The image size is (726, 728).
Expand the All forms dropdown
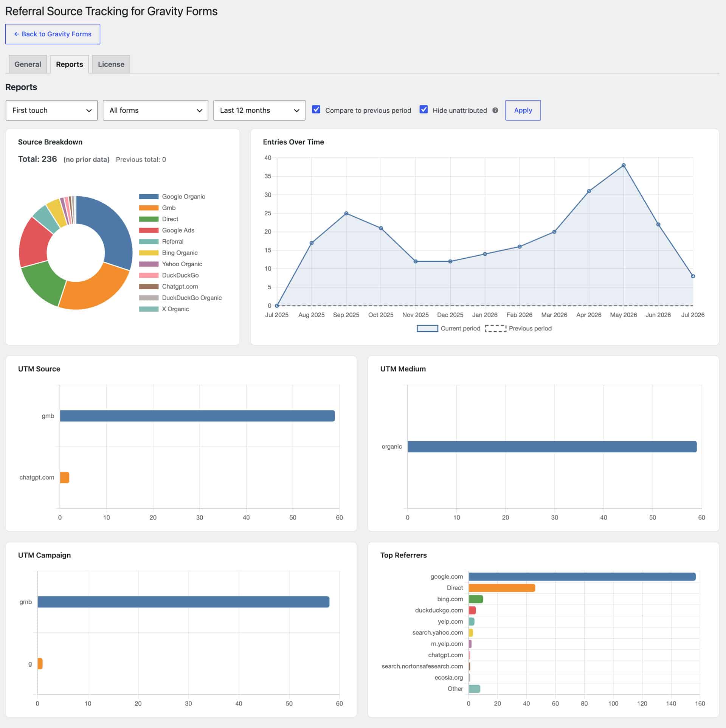pyautogui.click(x=155, y=110)
